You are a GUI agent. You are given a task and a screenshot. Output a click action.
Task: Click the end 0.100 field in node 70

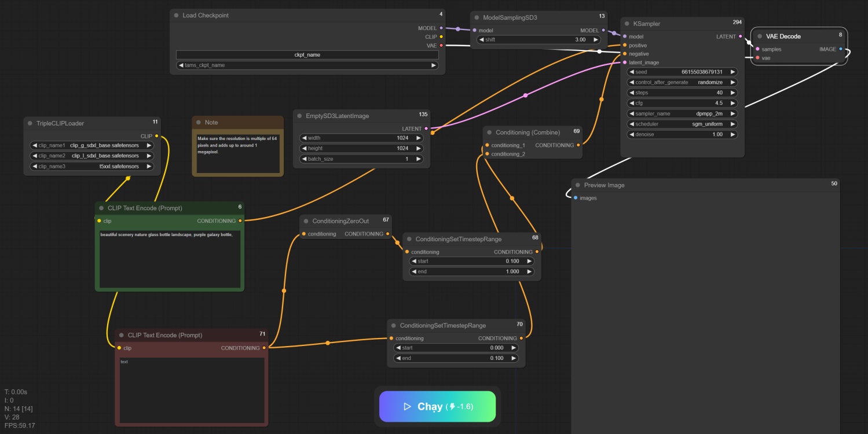(456, 358)
